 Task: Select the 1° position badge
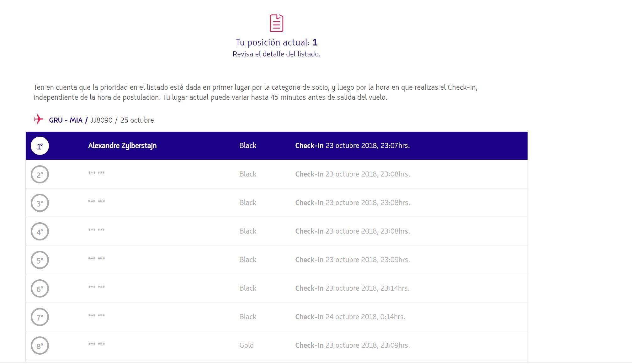pyautogui.click(x=40, y=146)
